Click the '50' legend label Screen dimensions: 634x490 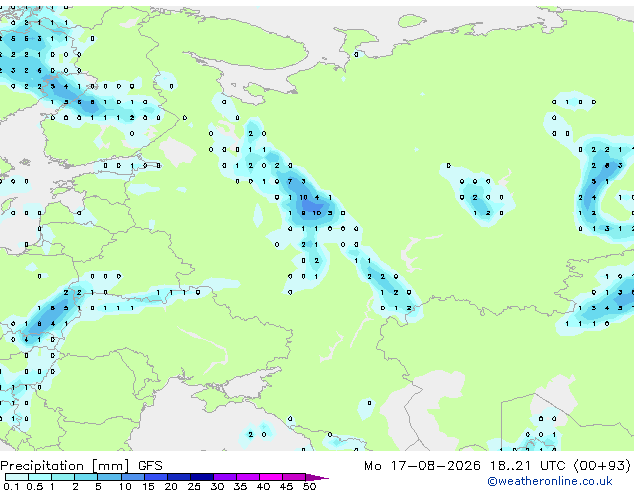(309, 486)
